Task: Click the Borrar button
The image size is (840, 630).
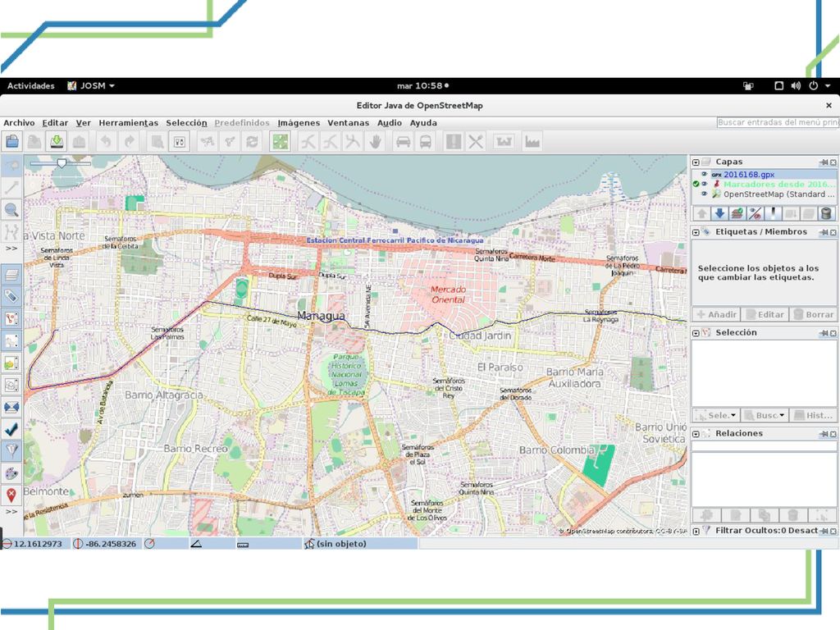Action: pyautogui.click(x=813, y=314)
